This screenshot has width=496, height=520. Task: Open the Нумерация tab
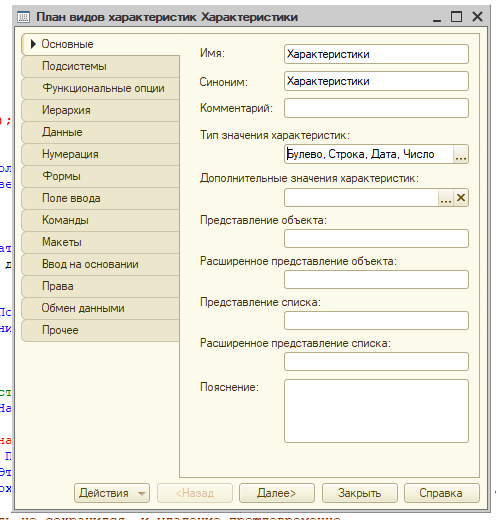(100, 154)
